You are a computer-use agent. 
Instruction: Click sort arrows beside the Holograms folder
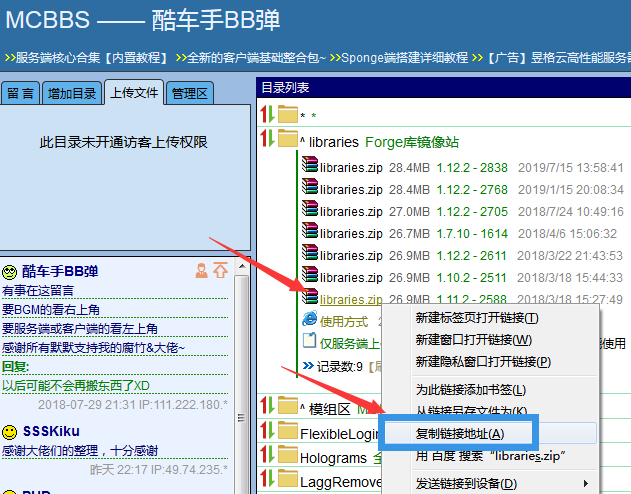267,455
